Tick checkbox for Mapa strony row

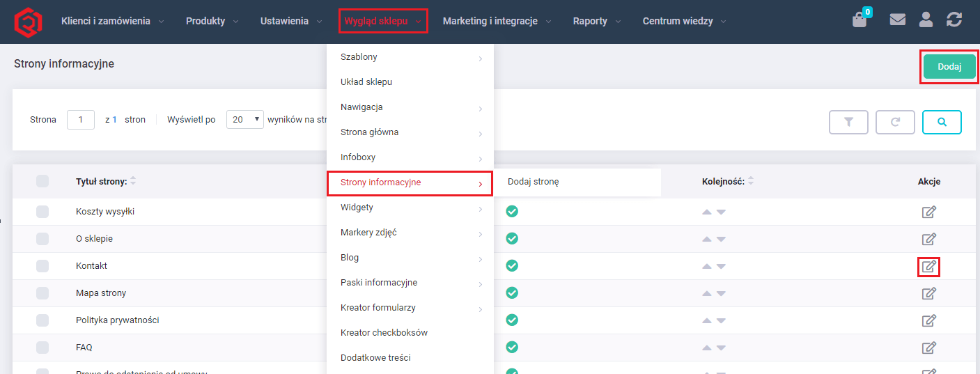42,293
